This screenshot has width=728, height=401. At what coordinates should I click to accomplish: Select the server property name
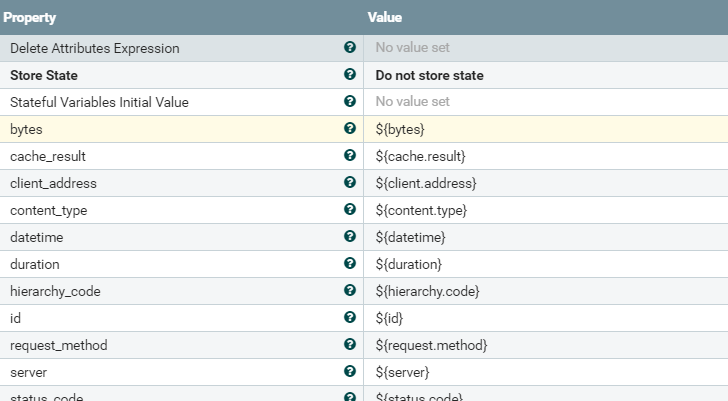[x=28, y=372]
